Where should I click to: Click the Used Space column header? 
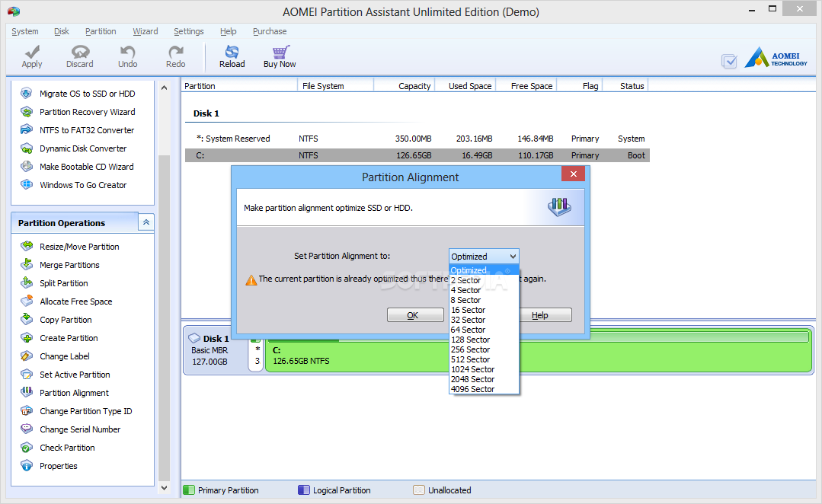click(465, 86)
